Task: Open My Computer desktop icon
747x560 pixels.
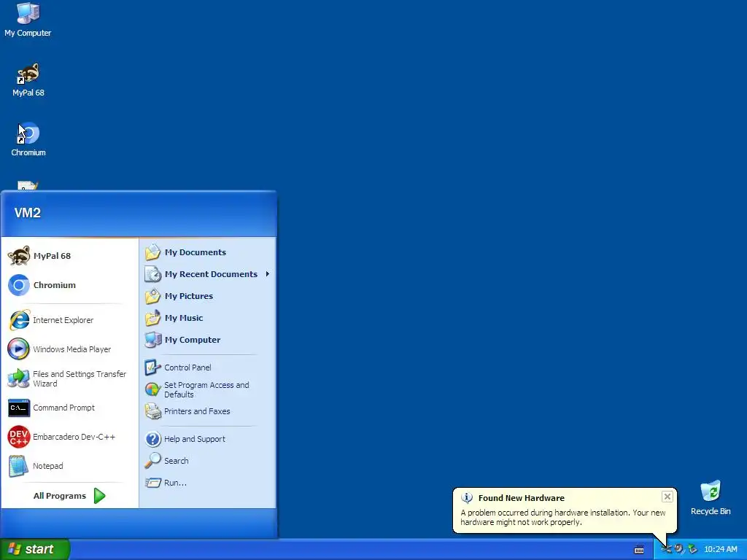Action: pyautogui.click(x=28, y=20)
